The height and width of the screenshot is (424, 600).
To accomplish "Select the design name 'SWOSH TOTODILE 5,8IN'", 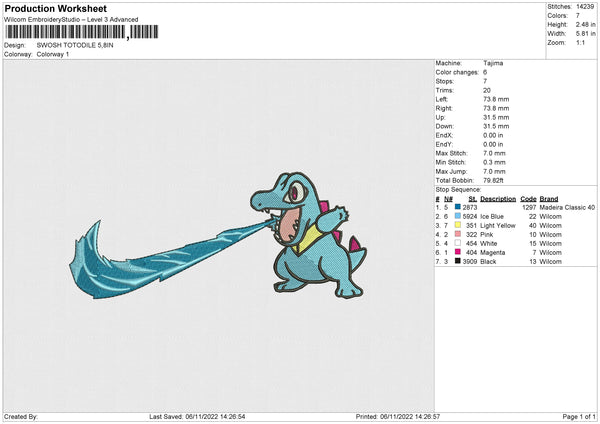I will pyautogui.click(x=75, y=45).
